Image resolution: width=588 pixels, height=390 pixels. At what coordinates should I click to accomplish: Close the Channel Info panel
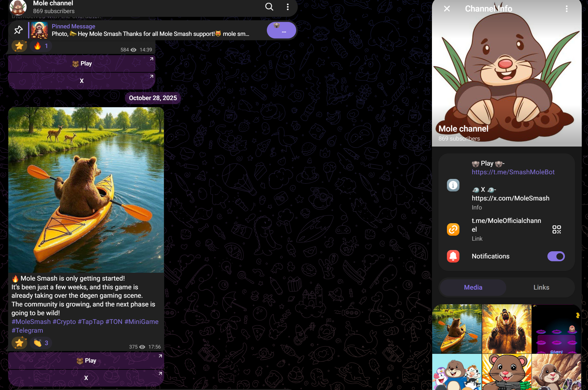[447, 8]
